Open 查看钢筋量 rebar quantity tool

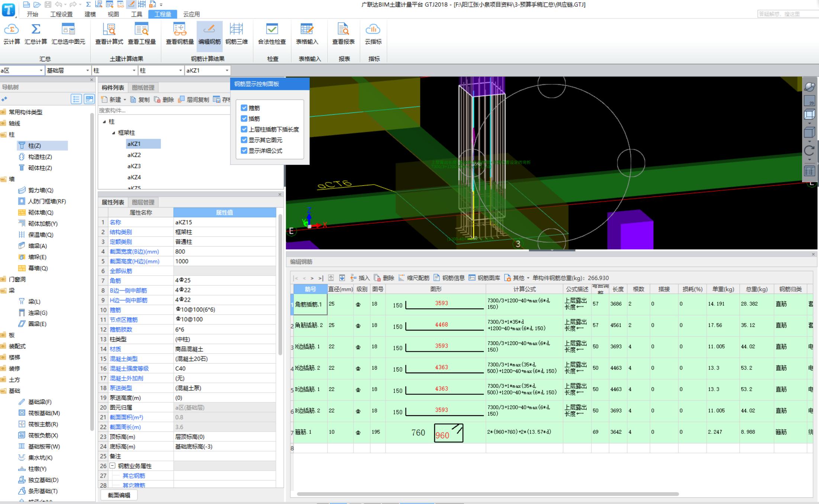(180, 34)
